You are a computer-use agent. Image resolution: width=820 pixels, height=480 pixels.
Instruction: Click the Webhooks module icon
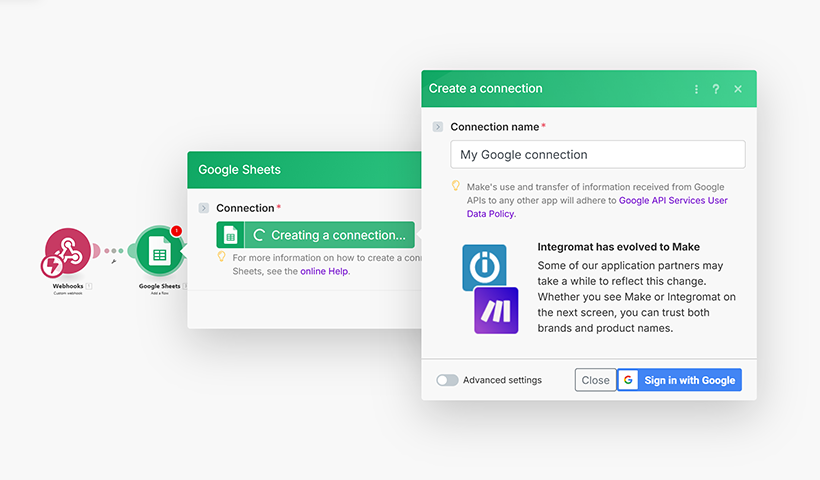(x=66, y=252)
